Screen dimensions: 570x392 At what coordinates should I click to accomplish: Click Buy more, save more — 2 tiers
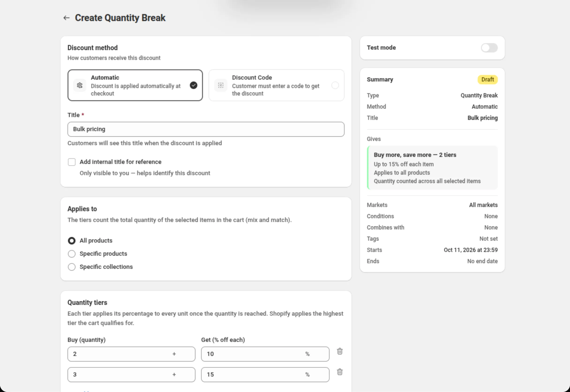(x=415, y=155)
